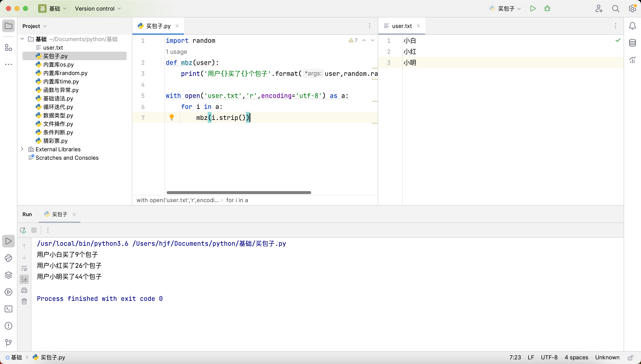The height and width of the screenshot is (364, 641).
Task: Close the user.txt editor tab
Action: tap(418, 26)
